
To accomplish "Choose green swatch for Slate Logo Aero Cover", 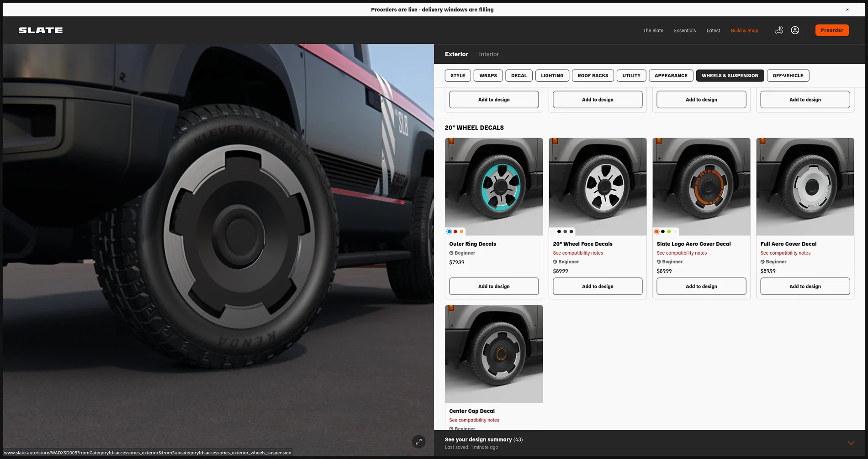I will (x=669, y=231).
